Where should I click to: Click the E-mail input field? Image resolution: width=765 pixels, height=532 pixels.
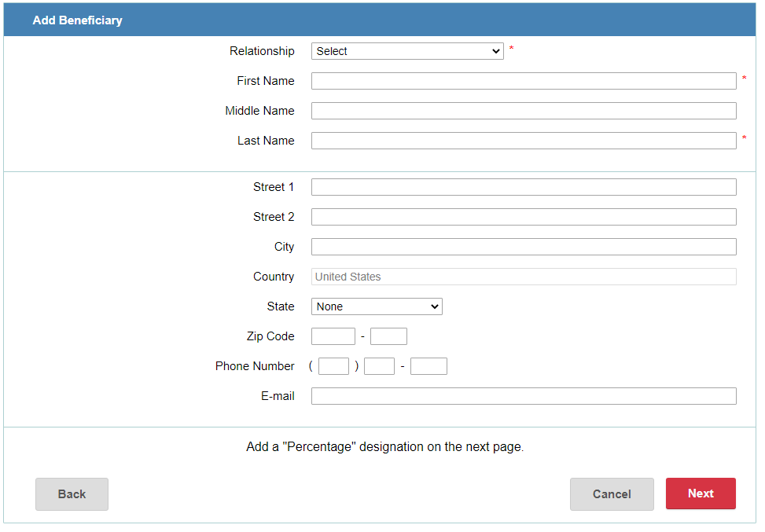(x=524, y=396)
